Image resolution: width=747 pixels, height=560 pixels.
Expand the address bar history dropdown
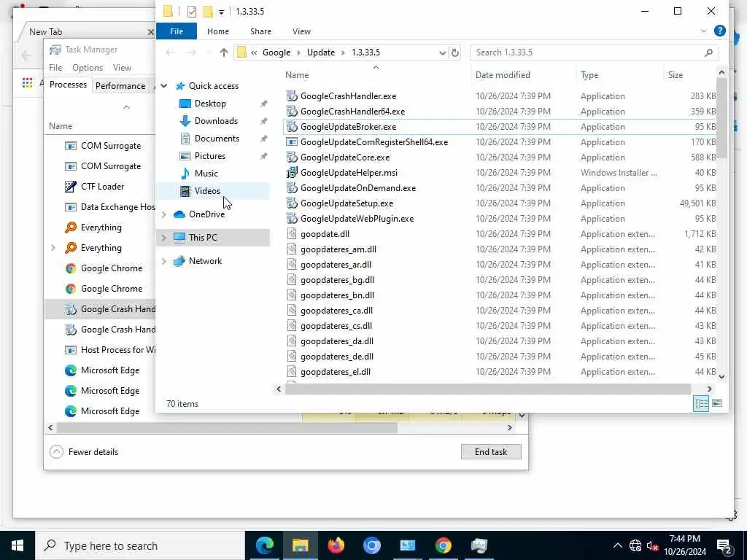(442, 52)
